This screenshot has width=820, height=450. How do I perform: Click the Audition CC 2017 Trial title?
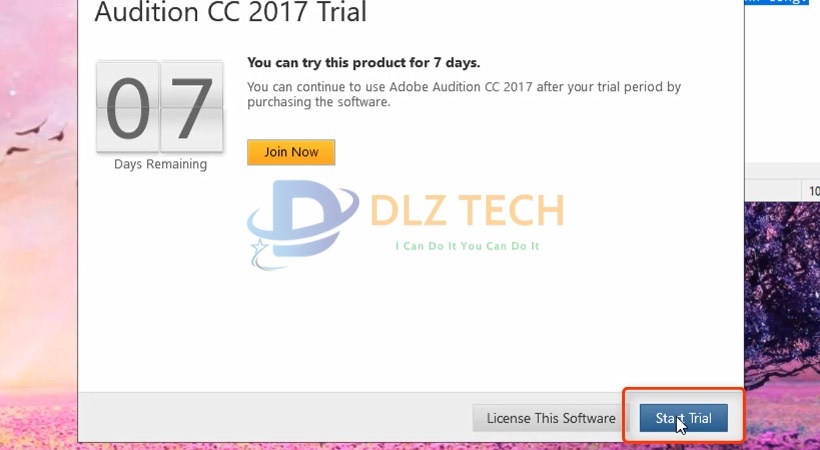click(230, 12)
